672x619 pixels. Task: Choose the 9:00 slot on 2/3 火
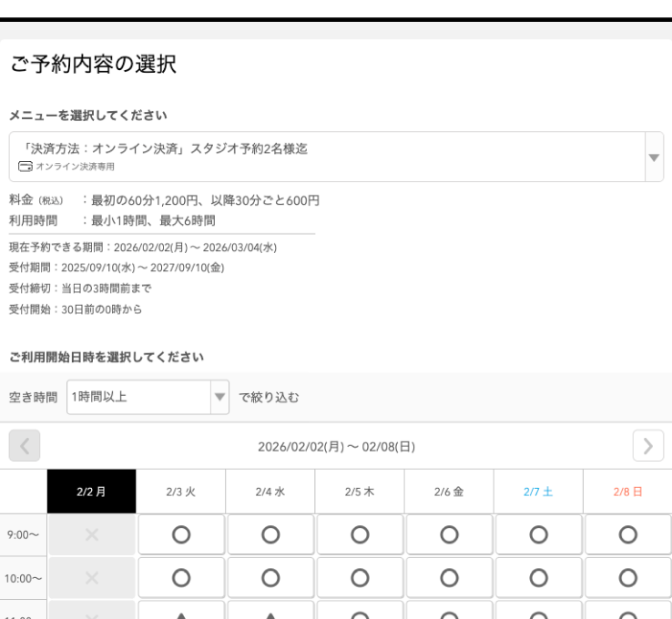(x=181, y=534)
